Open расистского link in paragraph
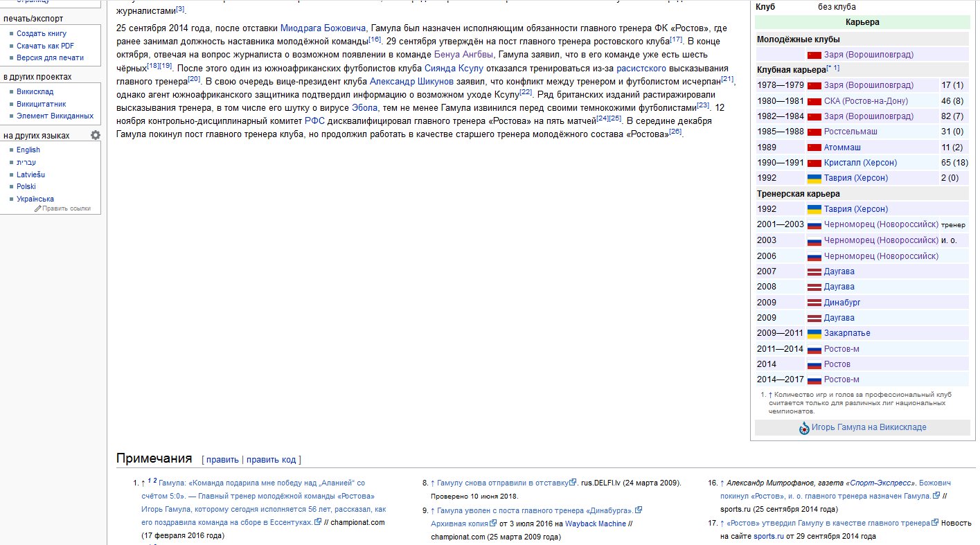This screenshot has width=980, height=545. coord(642,68)
